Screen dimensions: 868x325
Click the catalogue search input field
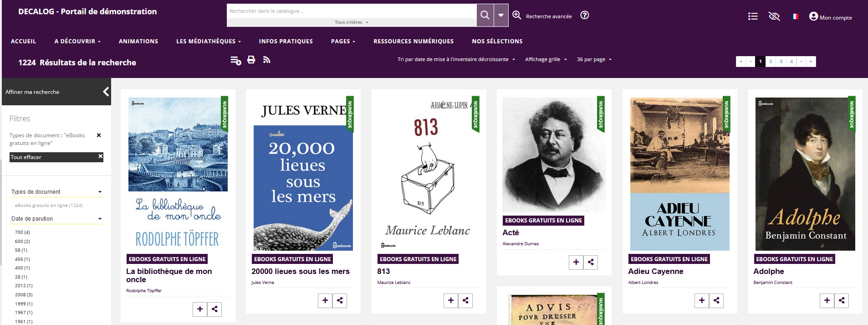pyautogui.click(x=352, y=11)
